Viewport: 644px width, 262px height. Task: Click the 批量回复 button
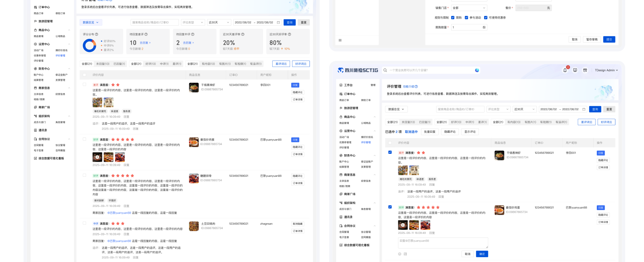coord(429,132)
